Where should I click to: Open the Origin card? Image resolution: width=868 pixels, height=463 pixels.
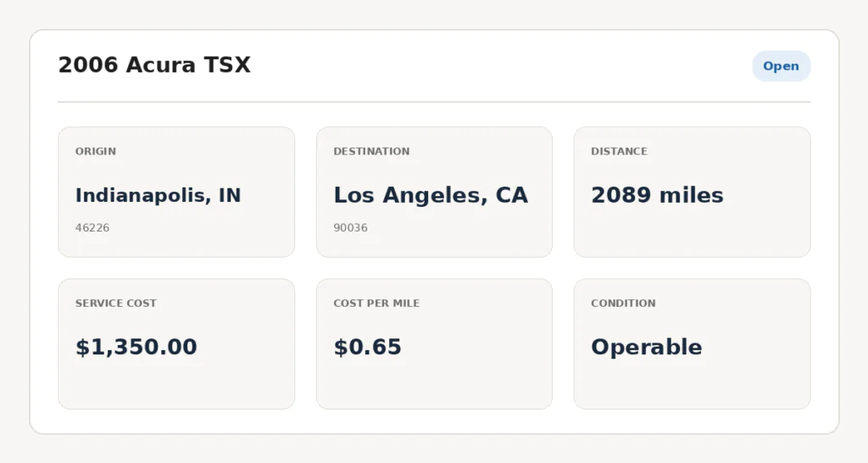pos(176,192)
